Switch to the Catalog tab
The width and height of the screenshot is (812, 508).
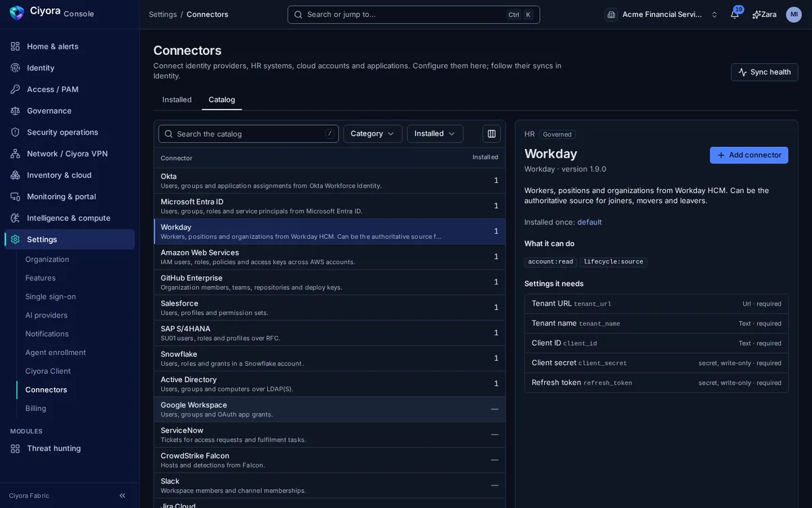(x=222, y=100)
